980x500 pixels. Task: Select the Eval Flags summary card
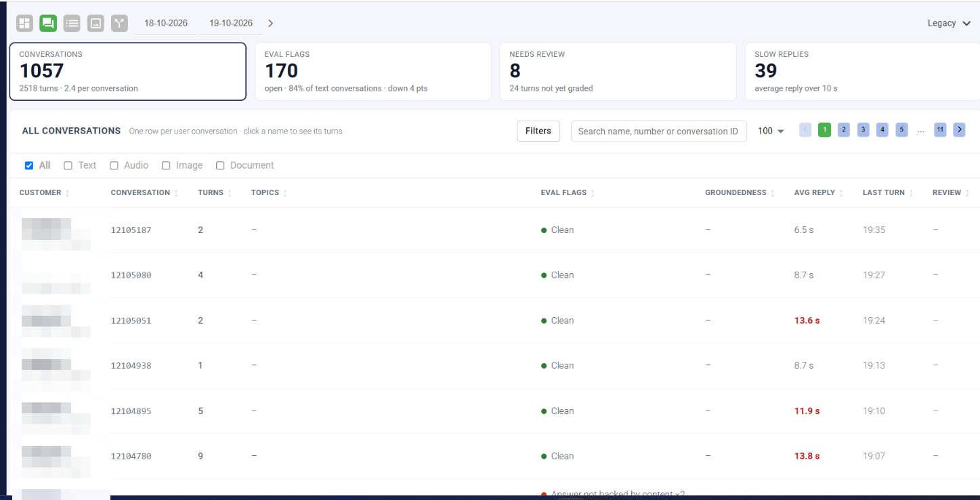tap(373, 72)
